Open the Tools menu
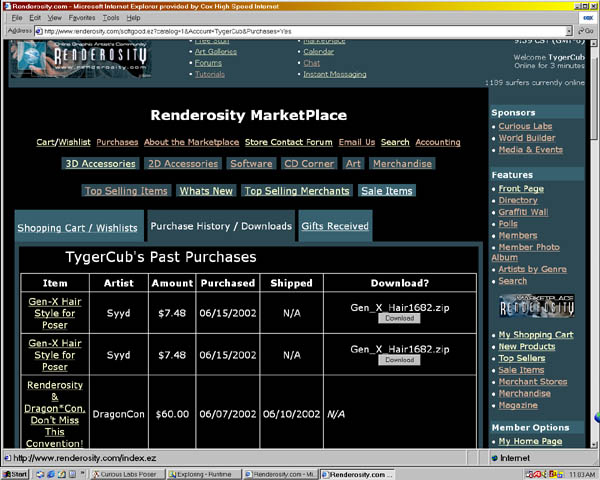 click(x=110, y=18)
